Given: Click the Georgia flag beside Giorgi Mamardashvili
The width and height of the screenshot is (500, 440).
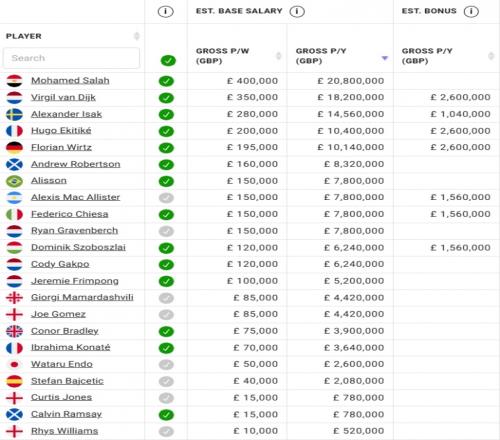Looking at the screenshot, I should coord(14,298).
